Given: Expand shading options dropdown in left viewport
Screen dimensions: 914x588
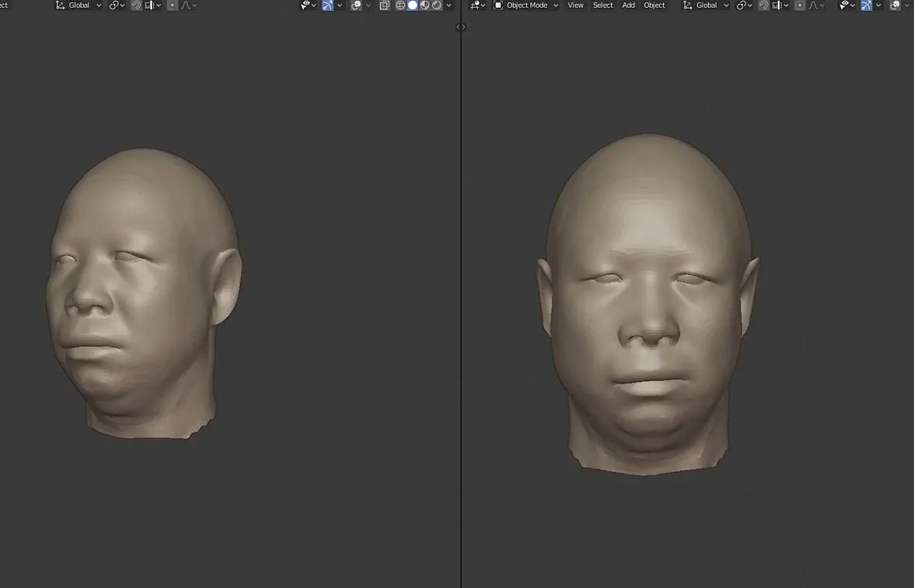Looking at the screenshot, I should (449, 5).
